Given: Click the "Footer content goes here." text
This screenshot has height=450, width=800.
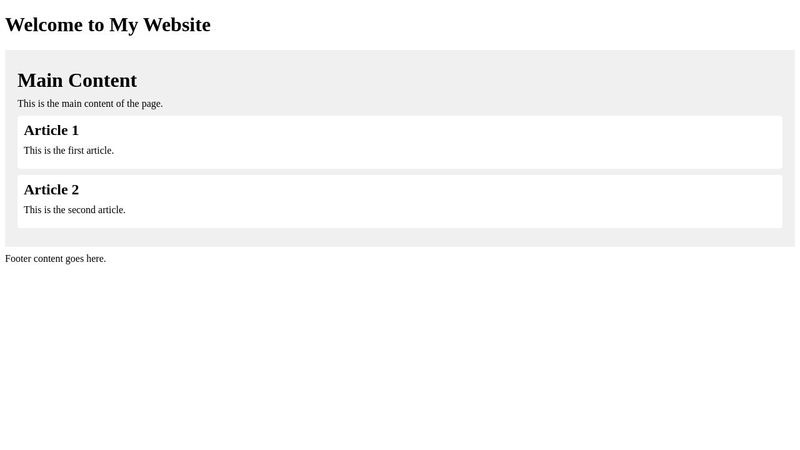Looking at the screenshot, I should tap(55, 259).
